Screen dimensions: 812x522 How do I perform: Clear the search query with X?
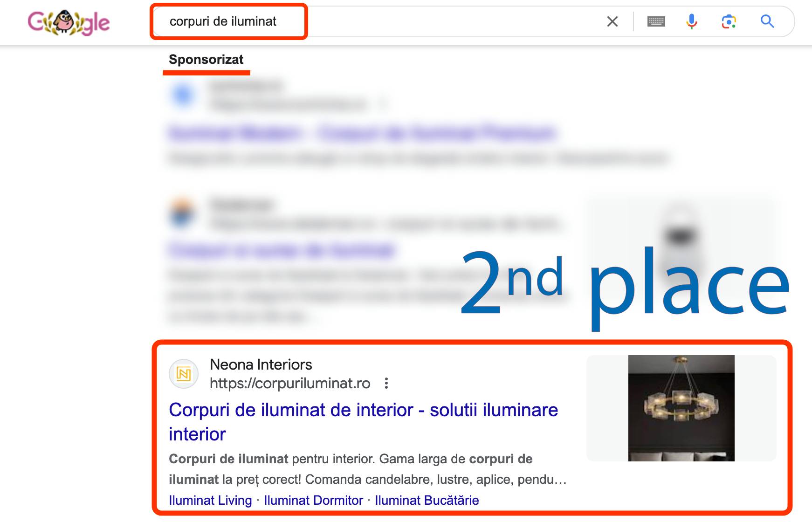(x=612, y=21)
